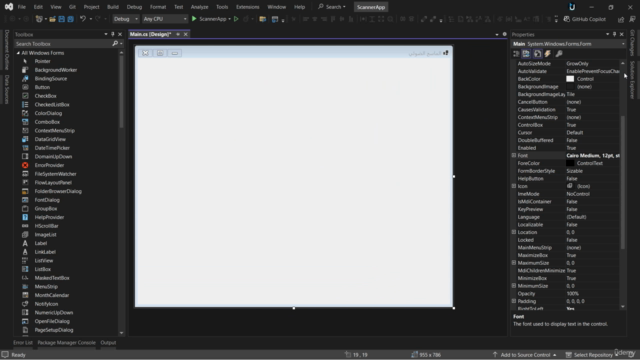Show the Properties page icon

click(537, 53)
